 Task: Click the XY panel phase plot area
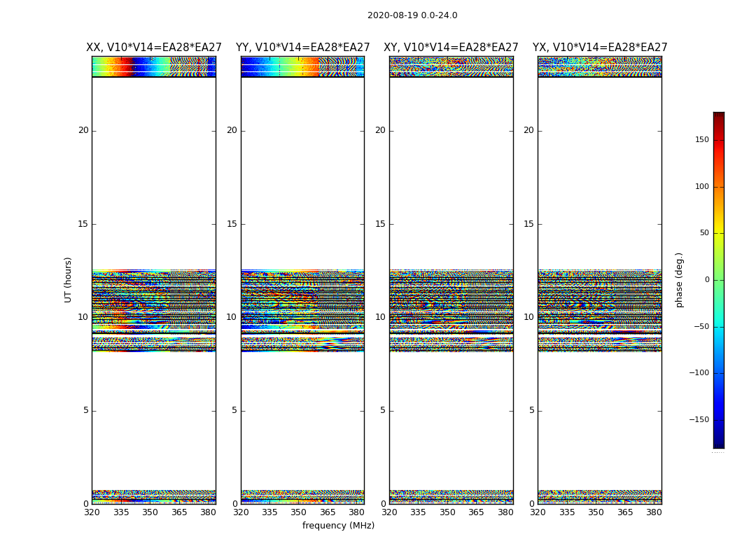[451, 280]
